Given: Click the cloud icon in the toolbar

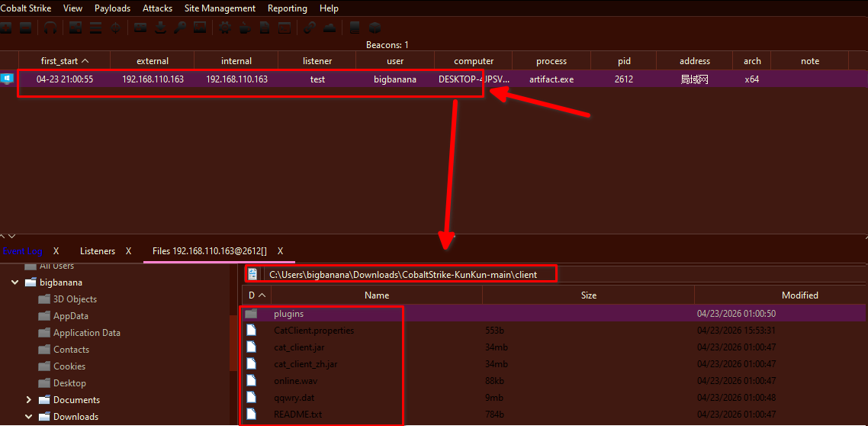Looking at the screenshot, I should [330, 28].
